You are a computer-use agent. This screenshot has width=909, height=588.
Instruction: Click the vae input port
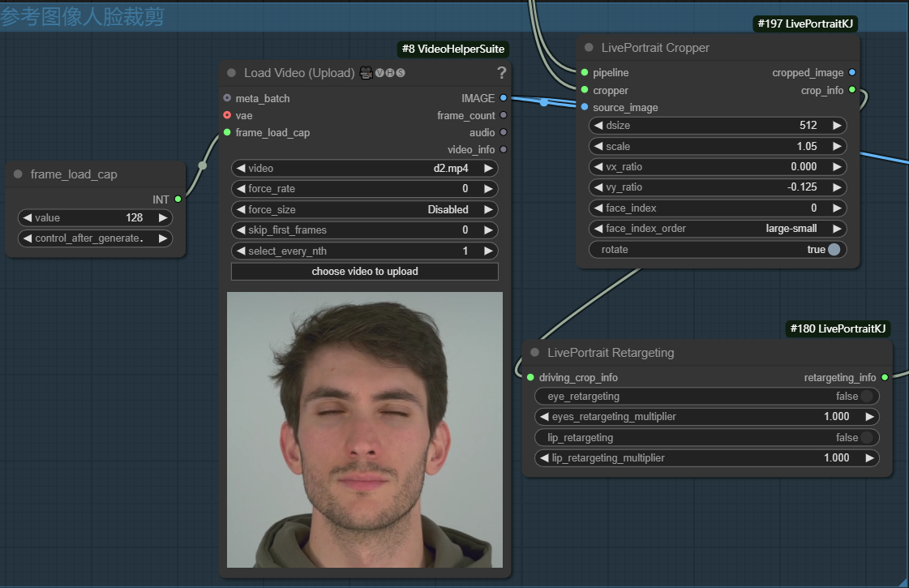[x=227, y=115]
